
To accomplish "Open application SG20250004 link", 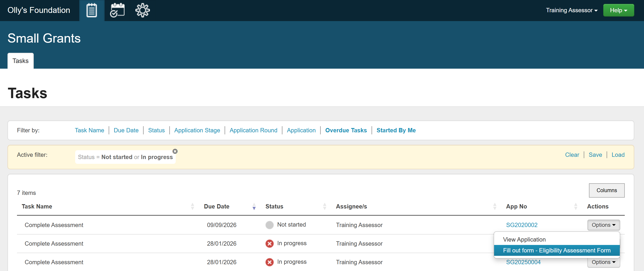I will point(523,262).
